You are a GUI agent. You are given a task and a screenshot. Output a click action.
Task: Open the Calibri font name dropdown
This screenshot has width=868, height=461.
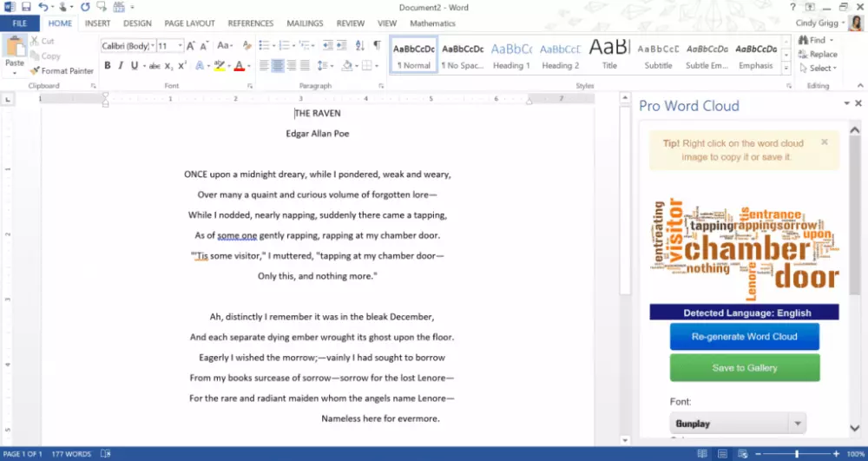(152, 45)
